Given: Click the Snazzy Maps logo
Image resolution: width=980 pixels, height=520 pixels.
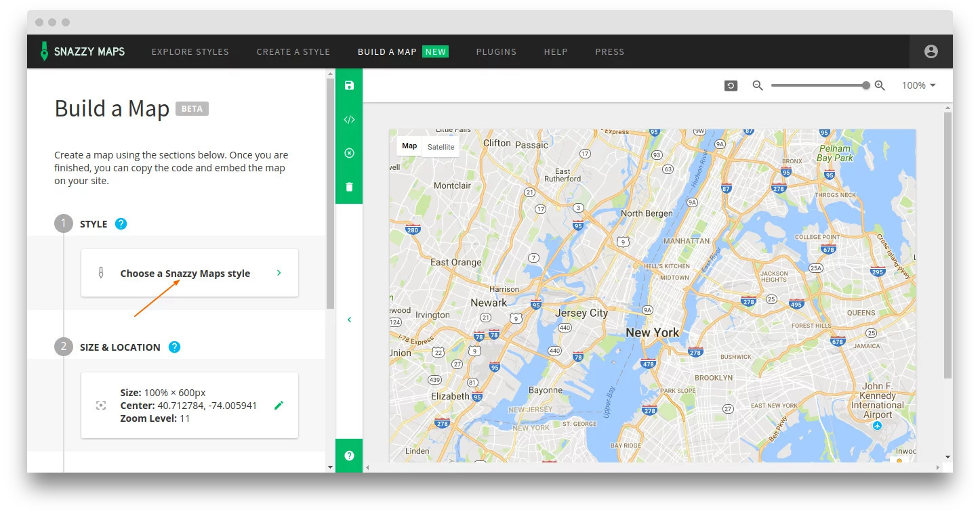Looking at the screenshot, I should pos(83,51).
